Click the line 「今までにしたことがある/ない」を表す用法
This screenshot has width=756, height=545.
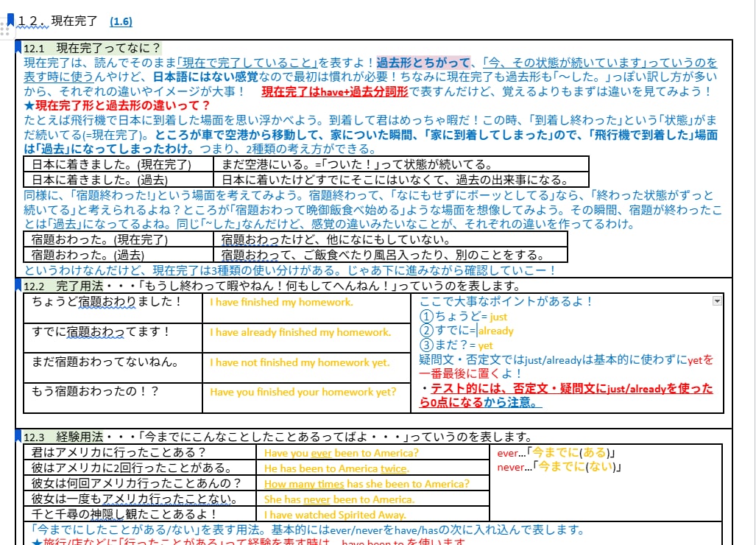click(308, 530)
